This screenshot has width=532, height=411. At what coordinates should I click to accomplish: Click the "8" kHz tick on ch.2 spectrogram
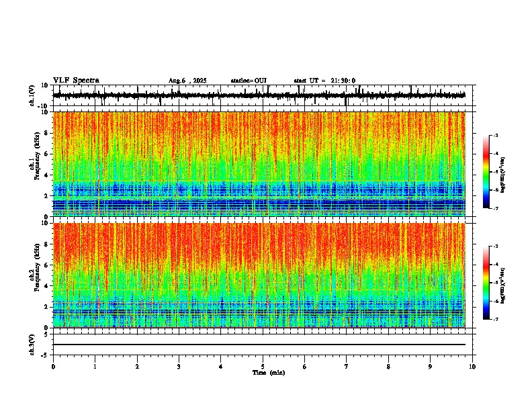(x=46, y=244)
